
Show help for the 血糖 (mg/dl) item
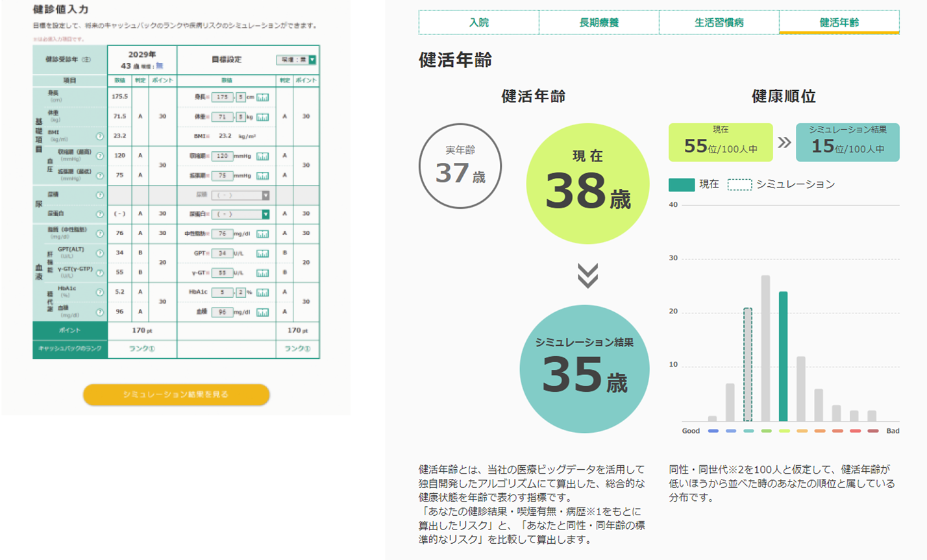(100, 312)
